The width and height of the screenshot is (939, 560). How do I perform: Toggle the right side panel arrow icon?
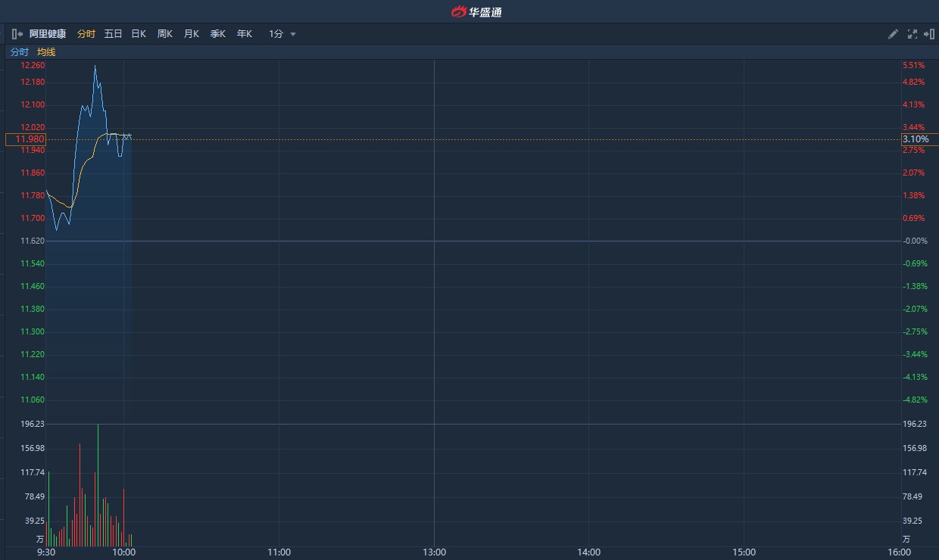tap(929, 34)
